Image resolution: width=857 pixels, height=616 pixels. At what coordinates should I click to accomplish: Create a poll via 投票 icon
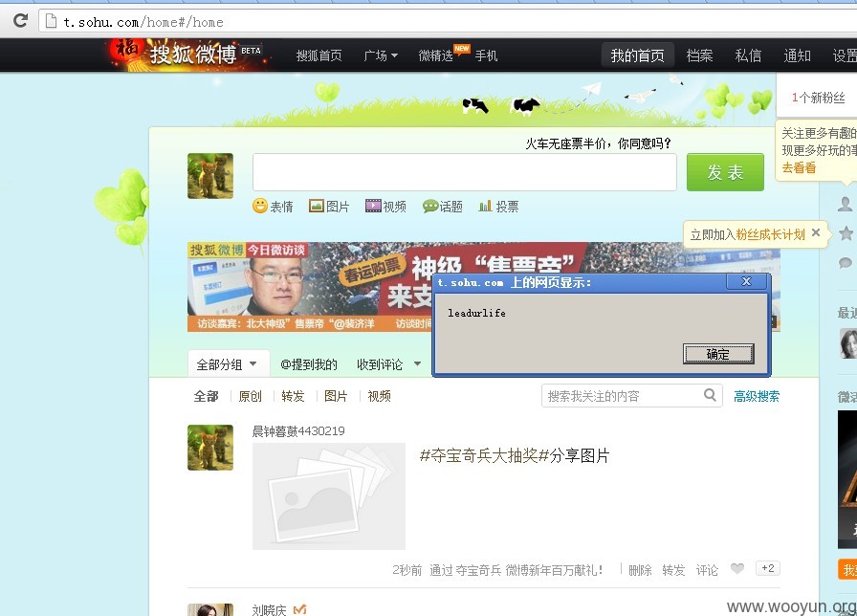click(x=498, y=206)
